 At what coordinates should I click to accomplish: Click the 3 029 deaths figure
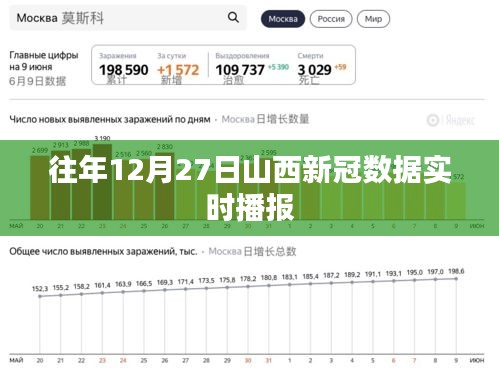click(x=314, y=70)
